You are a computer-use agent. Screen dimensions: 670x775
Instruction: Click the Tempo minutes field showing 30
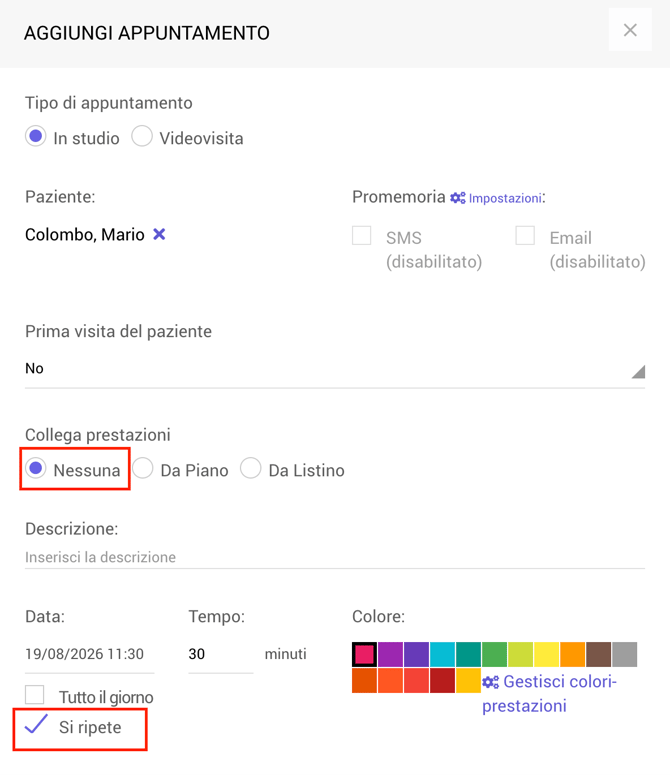point(220,654)
